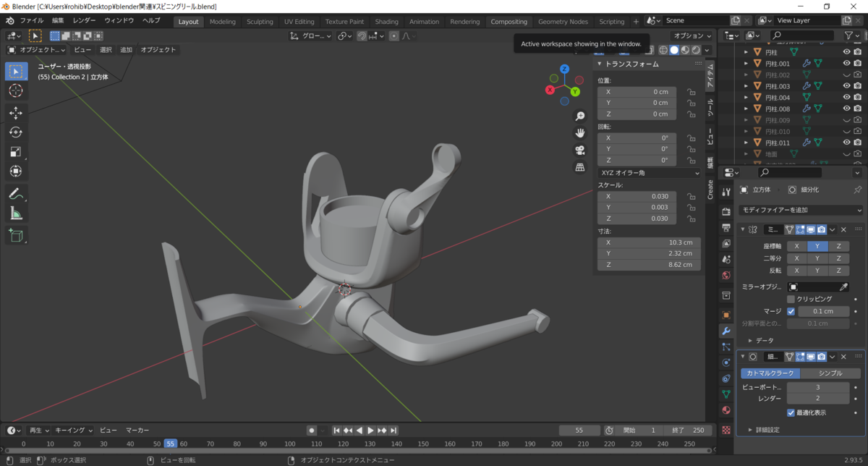Open Texture properties checker tab
The width and height of the screenshot is (868, 466).
pyautogui.click(x=726, y=429)
